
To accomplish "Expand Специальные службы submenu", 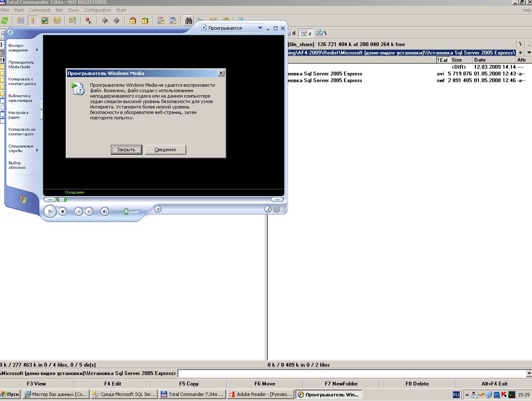I will click(37, 150).
